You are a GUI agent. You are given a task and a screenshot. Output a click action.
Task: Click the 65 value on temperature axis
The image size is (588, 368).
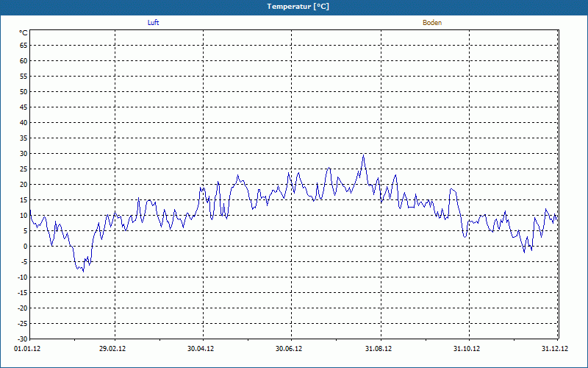tap(24, 46)
